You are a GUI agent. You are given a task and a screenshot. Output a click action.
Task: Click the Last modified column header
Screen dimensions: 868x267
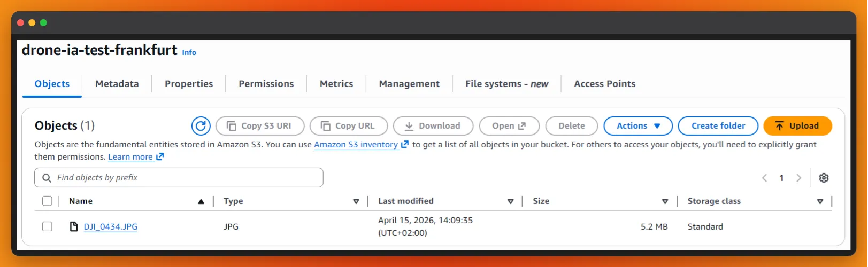[x=406, y=201]
